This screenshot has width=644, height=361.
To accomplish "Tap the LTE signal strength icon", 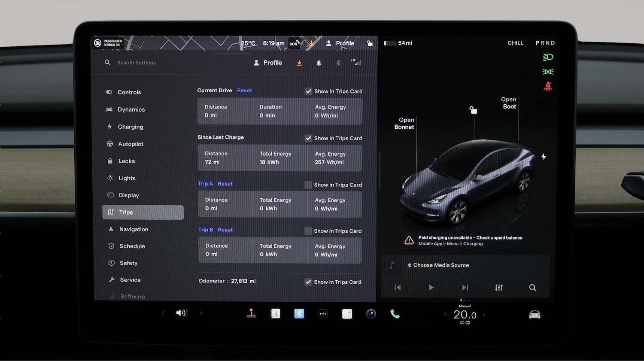I will (356, 62).
